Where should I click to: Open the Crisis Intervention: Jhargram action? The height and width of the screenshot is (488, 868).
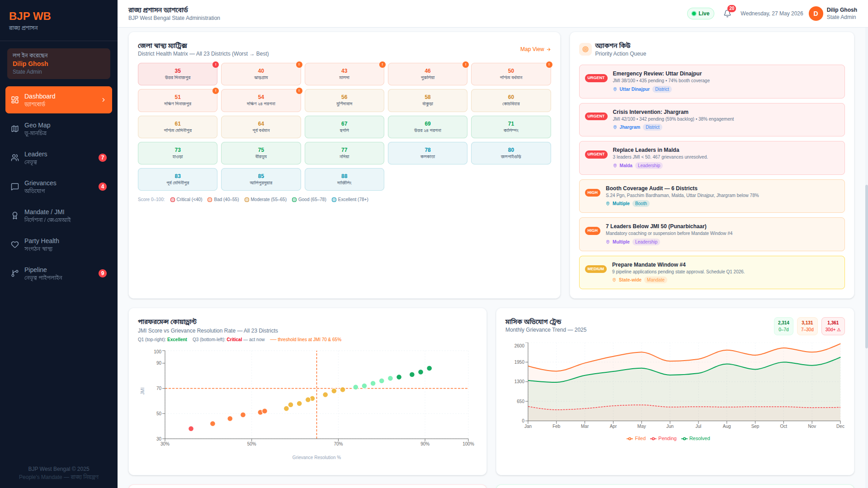[712, 120]
